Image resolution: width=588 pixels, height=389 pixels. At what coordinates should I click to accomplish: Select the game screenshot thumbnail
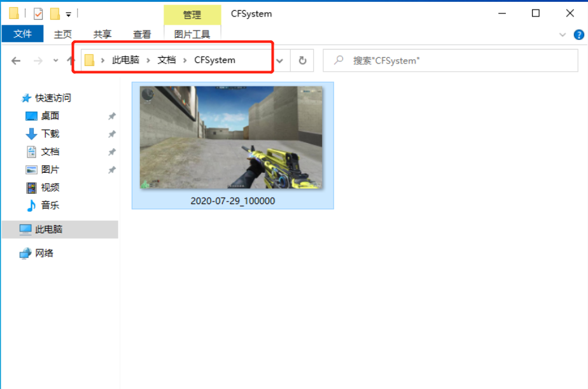click(231, 137)
